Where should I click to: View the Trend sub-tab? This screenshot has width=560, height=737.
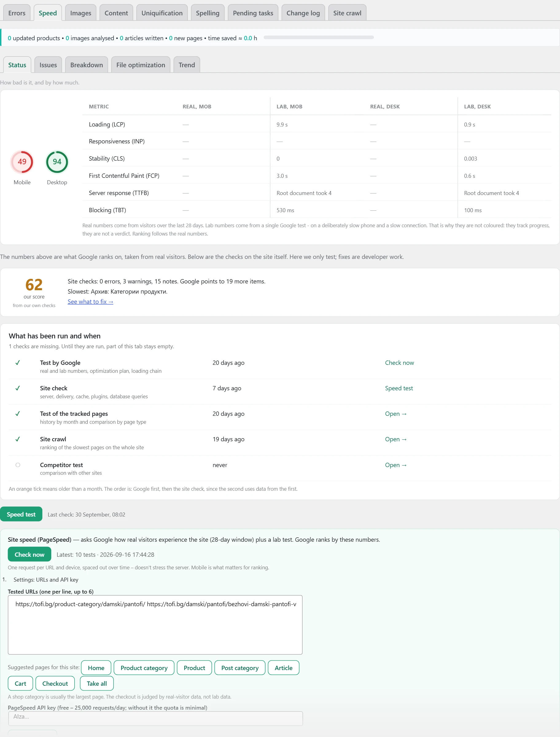tap(187, 65)
